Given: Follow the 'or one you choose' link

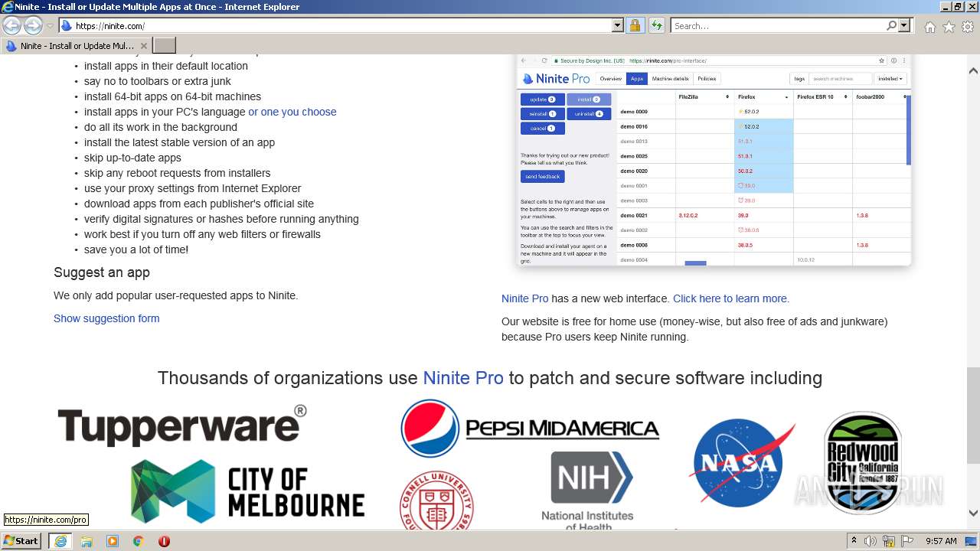Looking at the screenshot, I should [292, 112].
